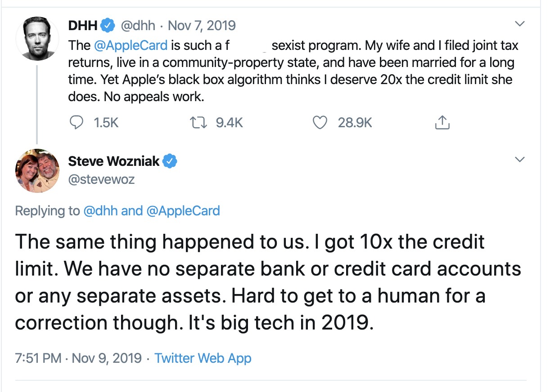Click @AppleCard in the Replying to line

(x=183, y=210)
